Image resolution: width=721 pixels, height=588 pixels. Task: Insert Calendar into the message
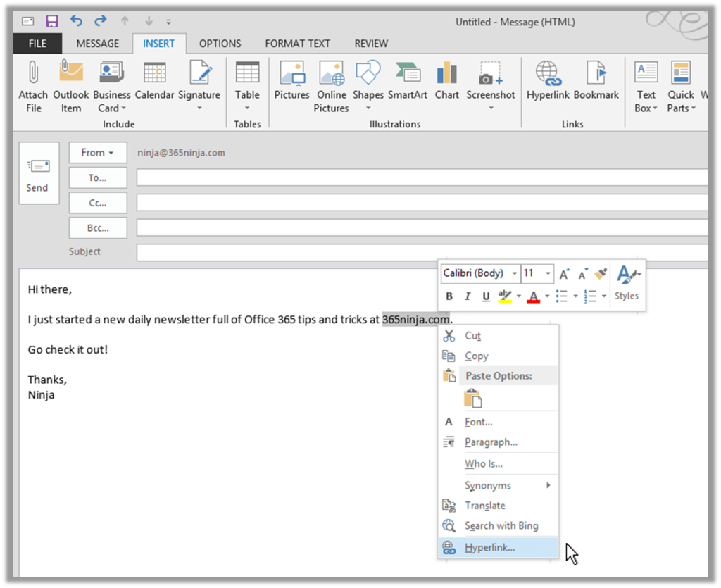154,80
